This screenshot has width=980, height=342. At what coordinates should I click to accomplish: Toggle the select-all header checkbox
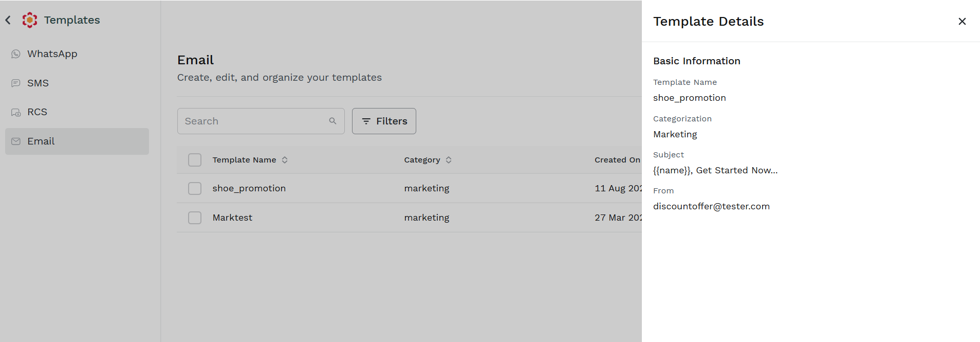coord(195,160)
